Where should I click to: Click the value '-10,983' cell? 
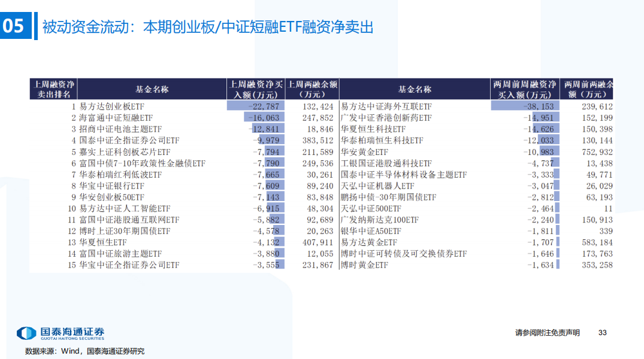click(539, 152)
